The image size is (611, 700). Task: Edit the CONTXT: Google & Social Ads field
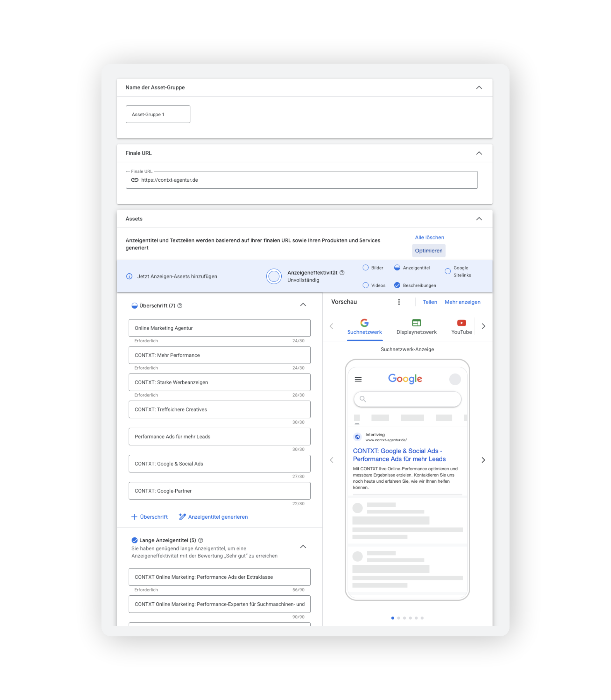point(220,464)
